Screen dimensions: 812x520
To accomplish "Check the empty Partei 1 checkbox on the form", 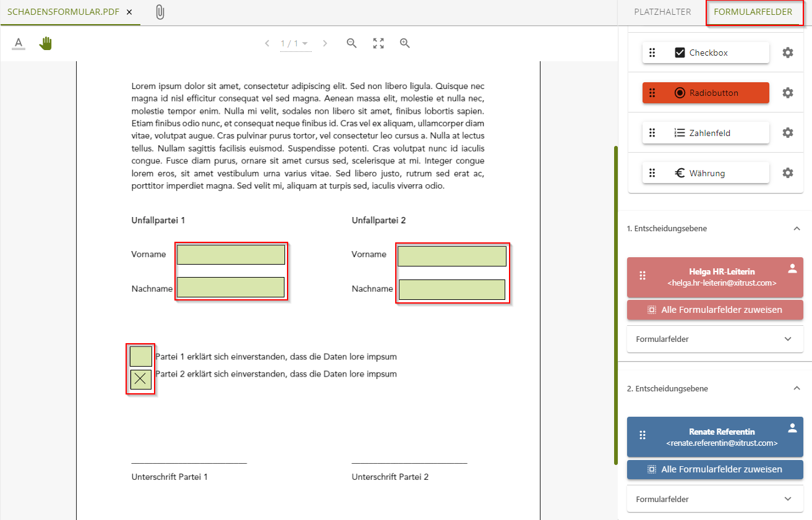I will pyautogui.click(x=140, y=356).
